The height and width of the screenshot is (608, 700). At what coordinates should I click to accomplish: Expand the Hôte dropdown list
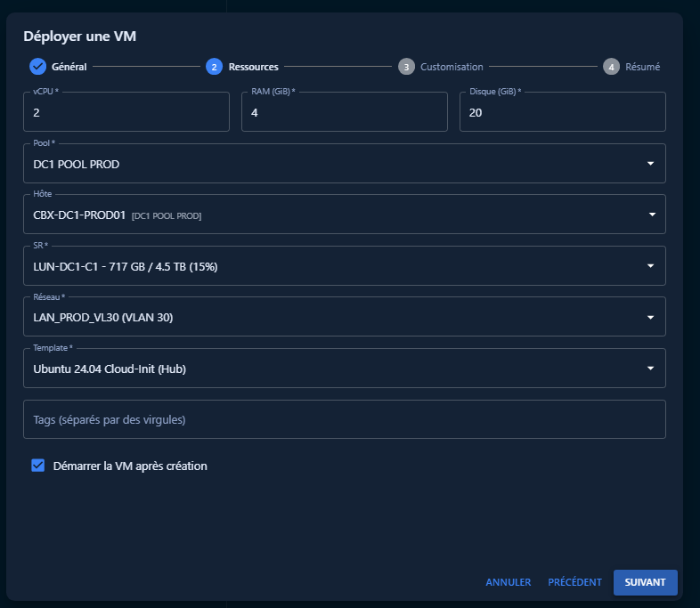click(651, 215)
